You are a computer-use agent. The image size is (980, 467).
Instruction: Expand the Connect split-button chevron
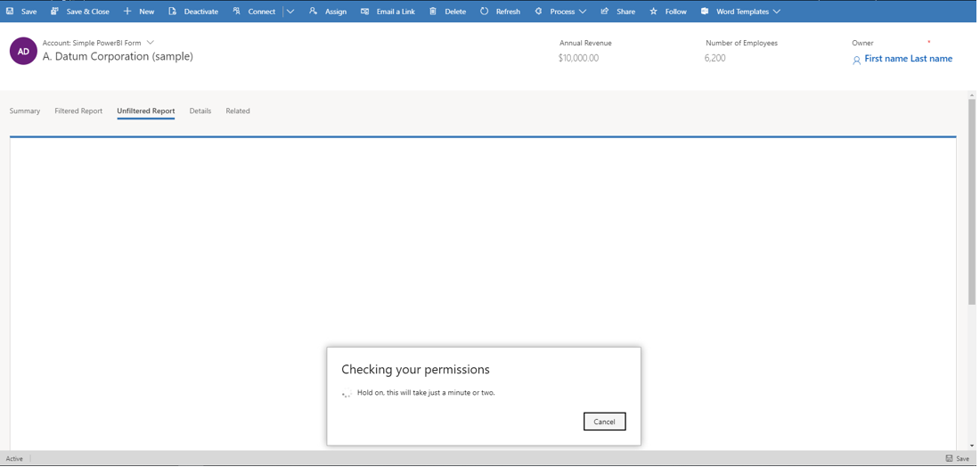290,12
